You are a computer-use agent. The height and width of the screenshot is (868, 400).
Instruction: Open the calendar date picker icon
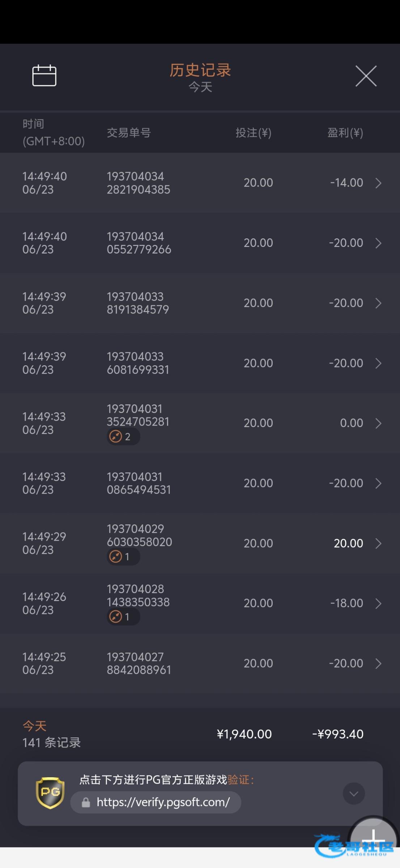point(44,76)
